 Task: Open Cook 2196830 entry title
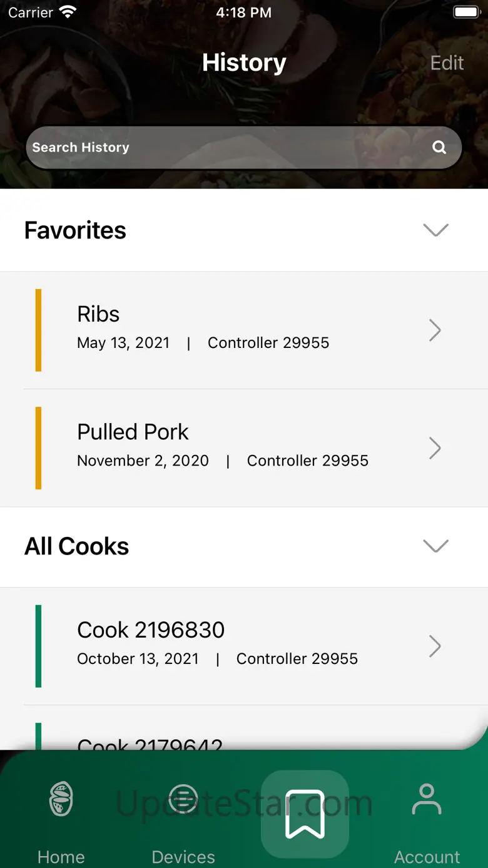(151, 630)
